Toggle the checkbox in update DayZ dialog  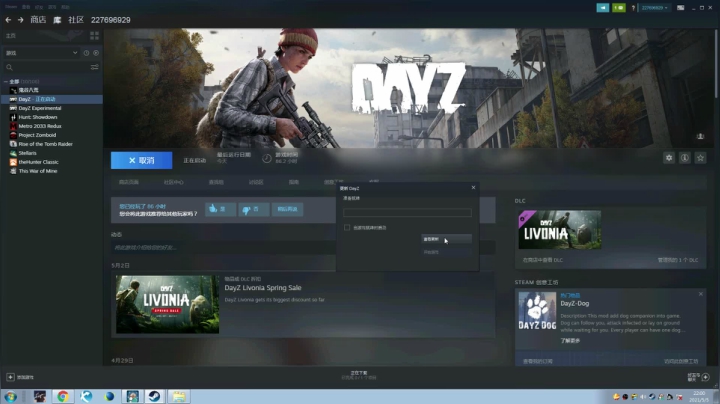pos(347,228)
